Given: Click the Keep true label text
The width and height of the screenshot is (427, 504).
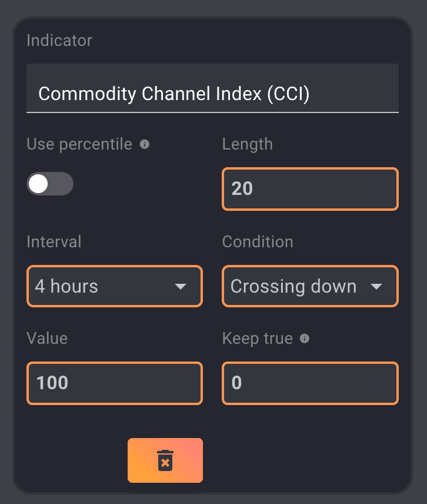Looking at the screenshot, I should (257, 339).
